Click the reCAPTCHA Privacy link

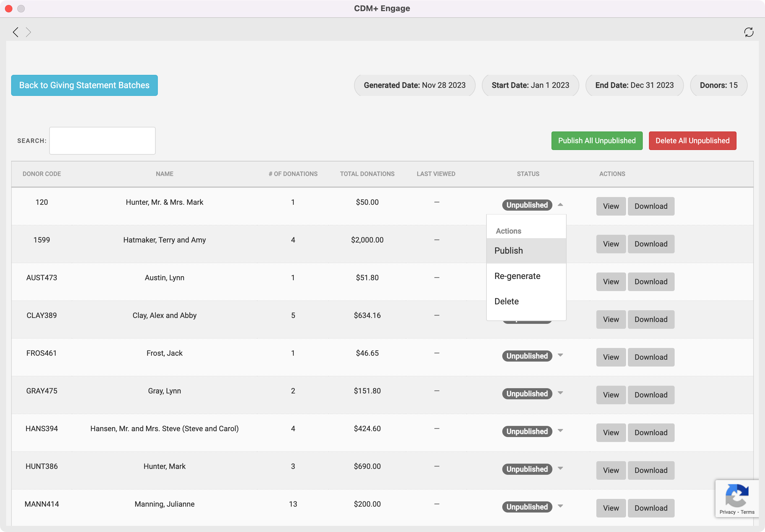[x=727, y=512]
